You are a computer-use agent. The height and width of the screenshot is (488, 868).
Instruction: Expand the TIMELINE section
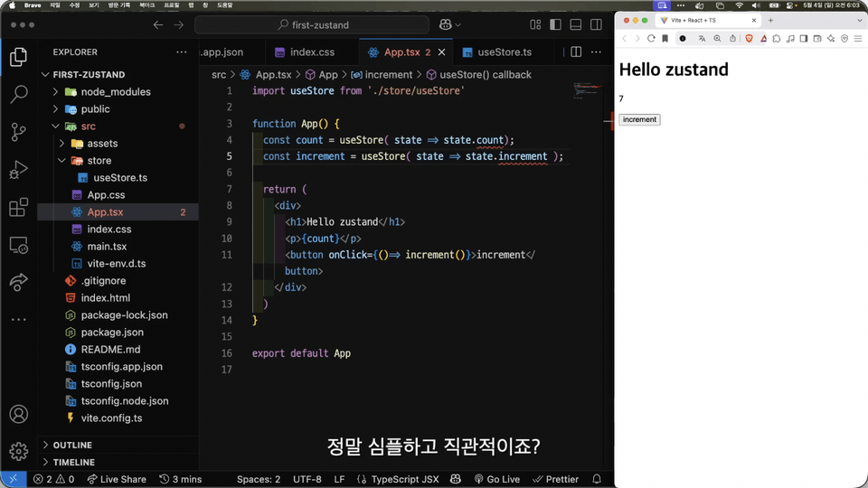pyautogui.click(x=46, y=462)
